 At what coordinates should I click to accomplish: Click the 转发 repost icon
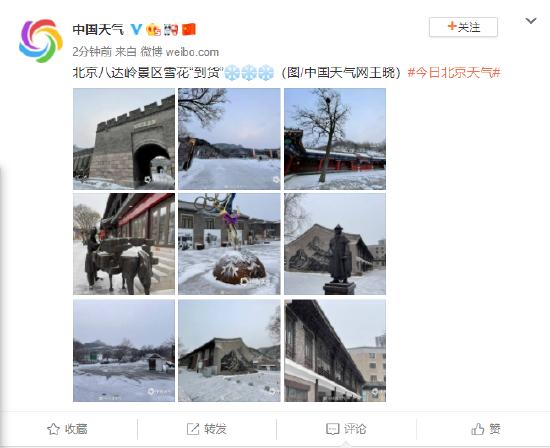pyautogui.click(x=193, y=429)
